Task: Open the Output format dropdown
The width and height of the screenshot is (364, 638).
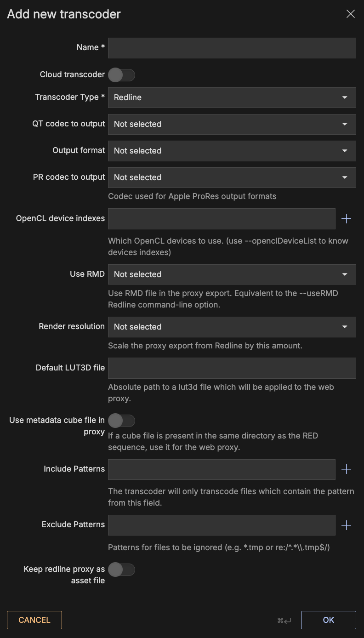Action: tap(232, 151)
